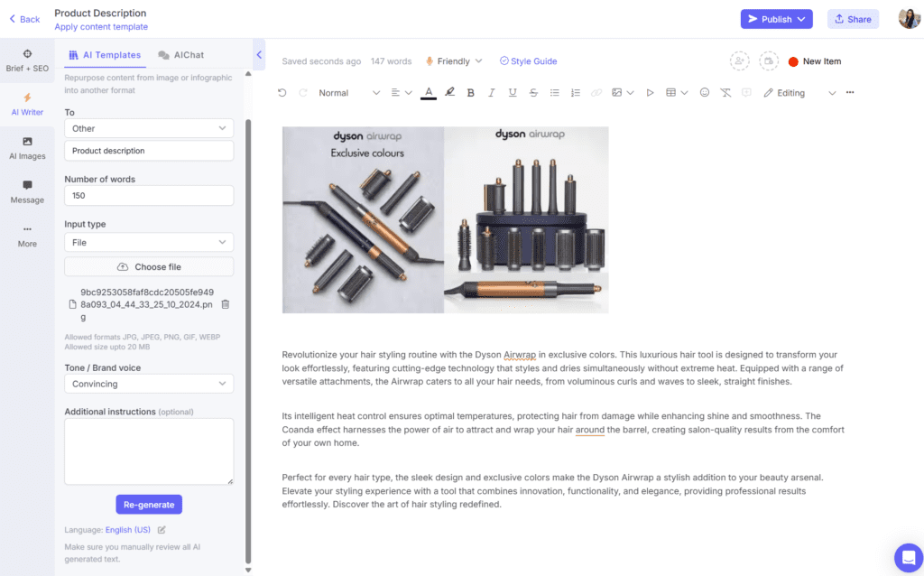The height and width of the screenshot is (576, 924).
Task: Click the Re-generate button
Action: click(x=148, y=505)
